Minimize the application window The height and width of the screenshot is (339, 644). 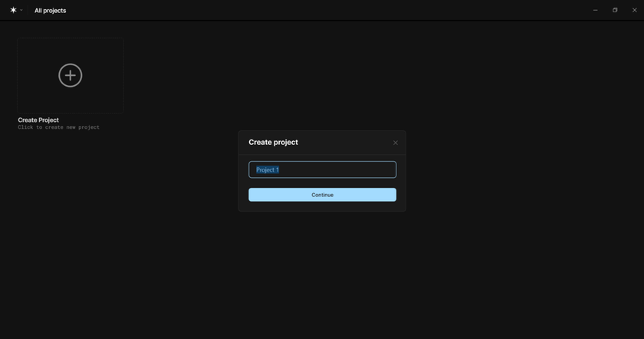pyautogui.click(x=595, y=10)
